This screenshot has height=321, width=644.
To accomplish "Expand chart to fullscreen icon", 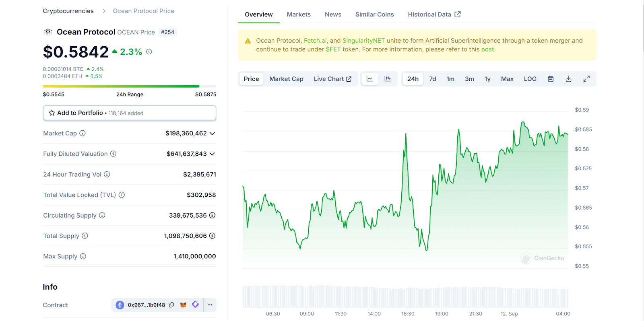I will coord(586,79).
